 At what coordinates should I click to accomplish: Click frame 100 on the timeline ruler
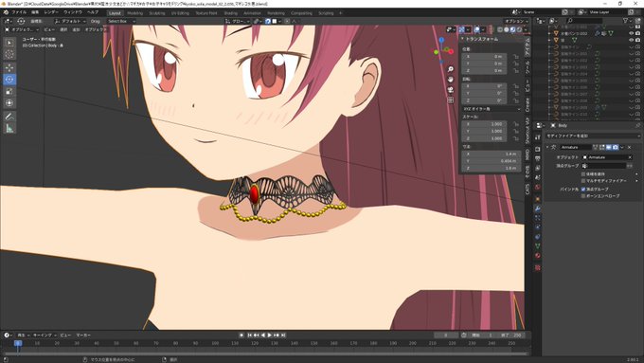(x=215, y=343)
